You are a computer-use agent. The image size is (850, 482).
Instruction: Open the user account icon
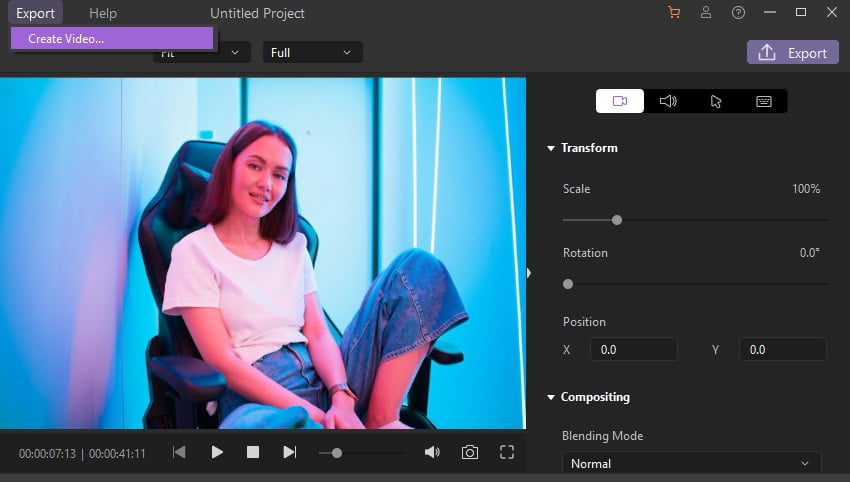(x=706, y=12)
